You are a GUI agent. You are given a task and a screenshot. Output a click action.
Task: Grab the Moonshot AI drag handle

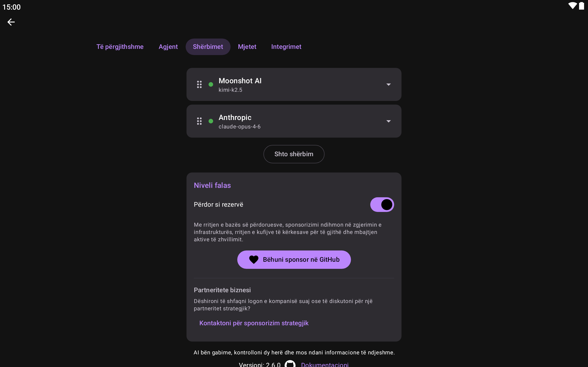199,84
